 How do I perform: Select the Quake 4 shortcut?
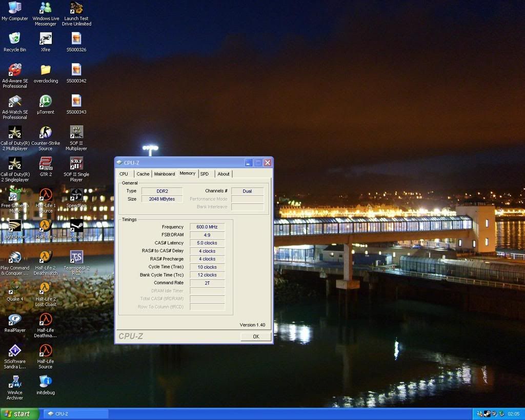[15, 291]
